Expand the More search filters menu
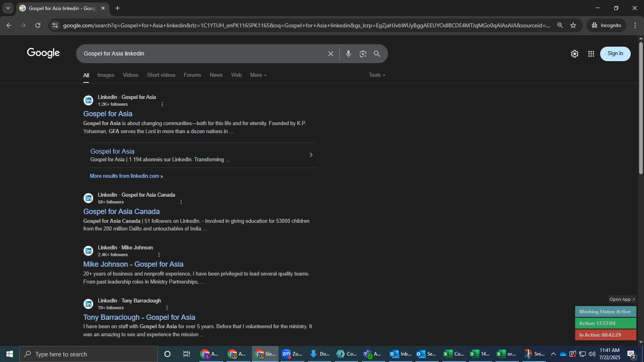644x362 pixels. click(258, 75)
